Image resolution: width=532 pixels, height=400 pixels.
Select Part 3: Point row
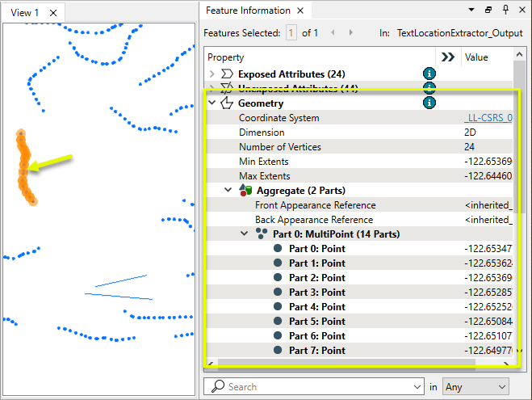pos(316,292)
